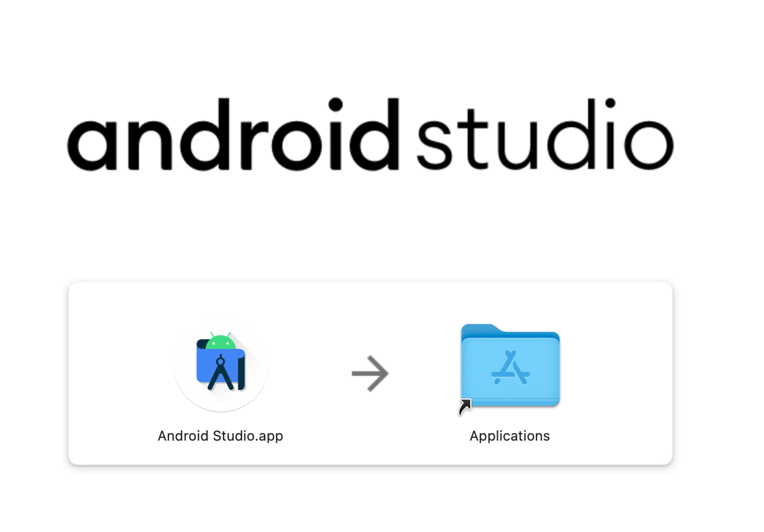This screenshot has width=764, height=532.
Task: Select the "Applications" folder name label
Action: 509,436
